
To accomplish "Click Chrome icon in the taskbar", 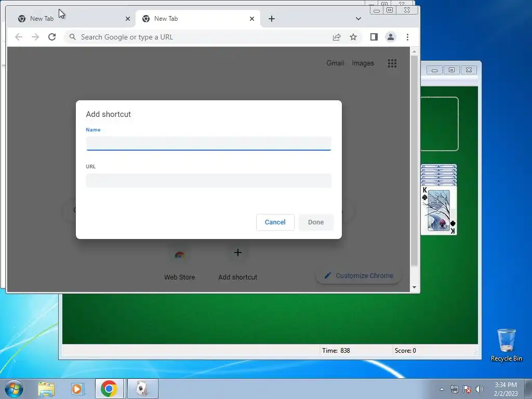I will tap(109, 389).
